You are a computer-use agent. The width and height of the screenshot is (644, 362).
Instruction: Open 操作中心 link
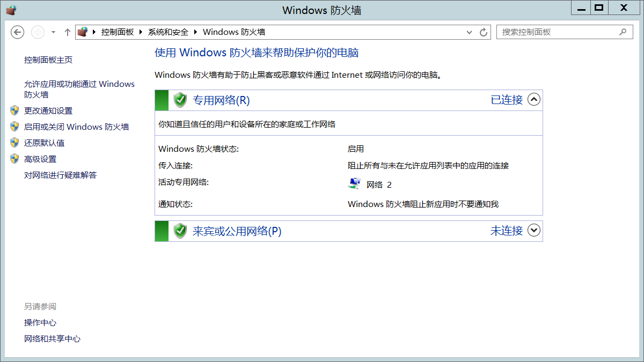click(40, 323)
